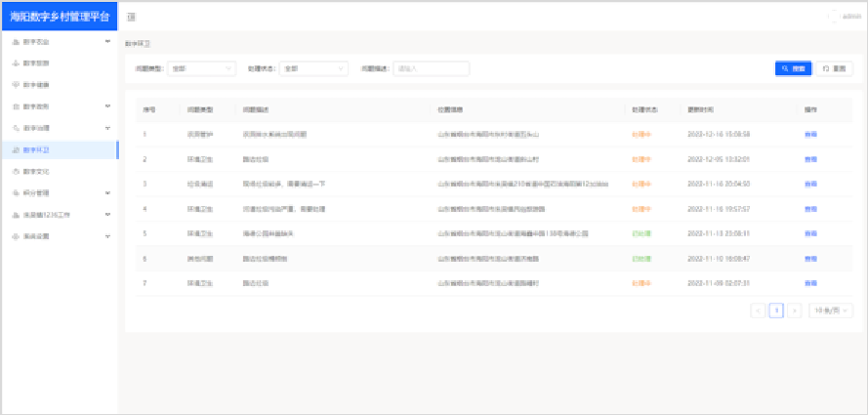
Task: Open the 问题类型 dropdown filter
Action: [202, 68]
